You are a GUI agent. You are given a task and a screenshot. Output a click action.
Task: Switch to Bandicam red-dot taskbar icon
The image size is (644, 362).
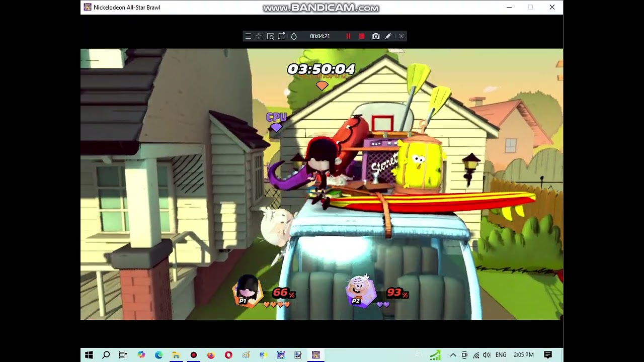(x=194, y=355)
